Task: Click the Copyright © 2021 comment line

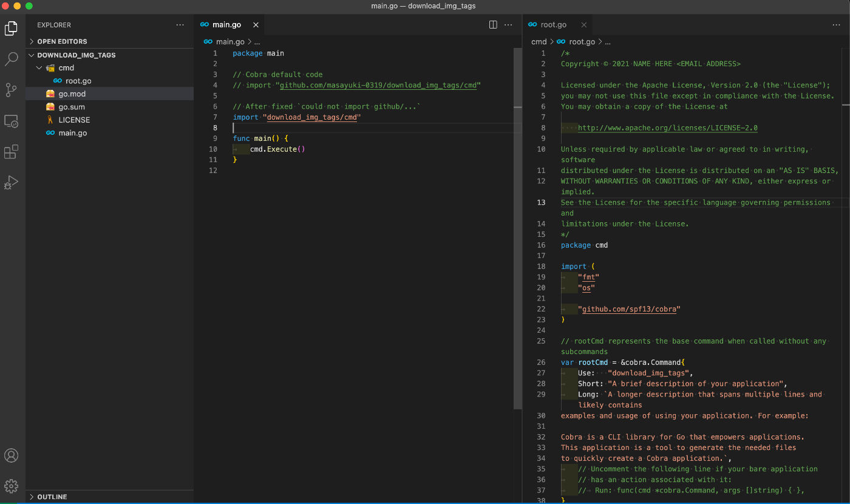Action: pos(651,64)
